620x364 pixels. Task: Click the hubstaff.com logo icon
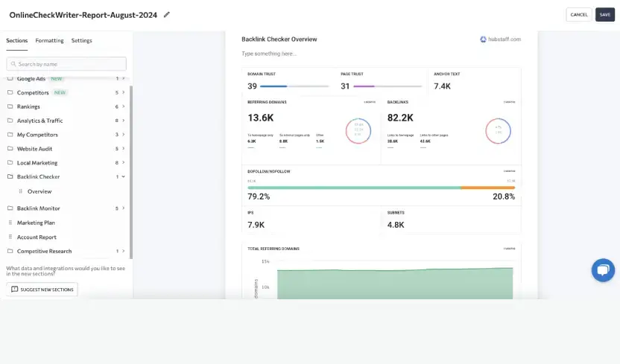pos(483,39)
